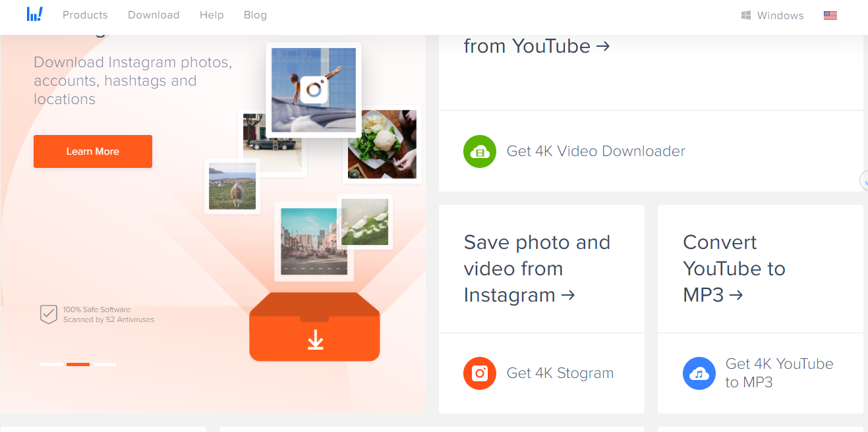Select the first carousel slide indicator

(52, 364)
